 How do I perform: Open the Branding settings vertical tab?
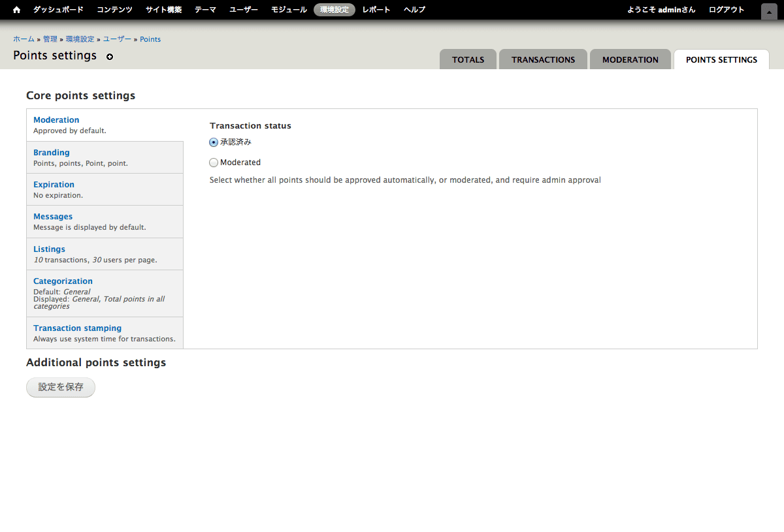point(52,153)
